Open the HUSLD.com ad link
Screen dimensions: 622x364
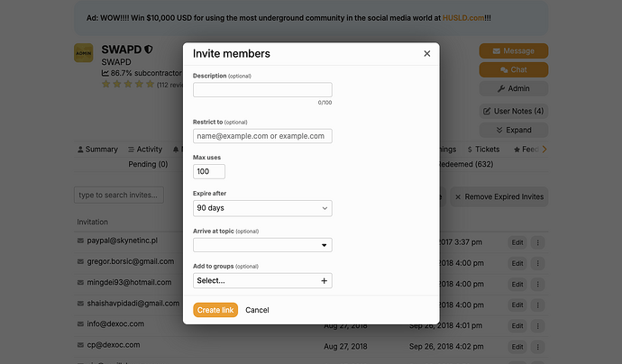(x=463, y=18)
